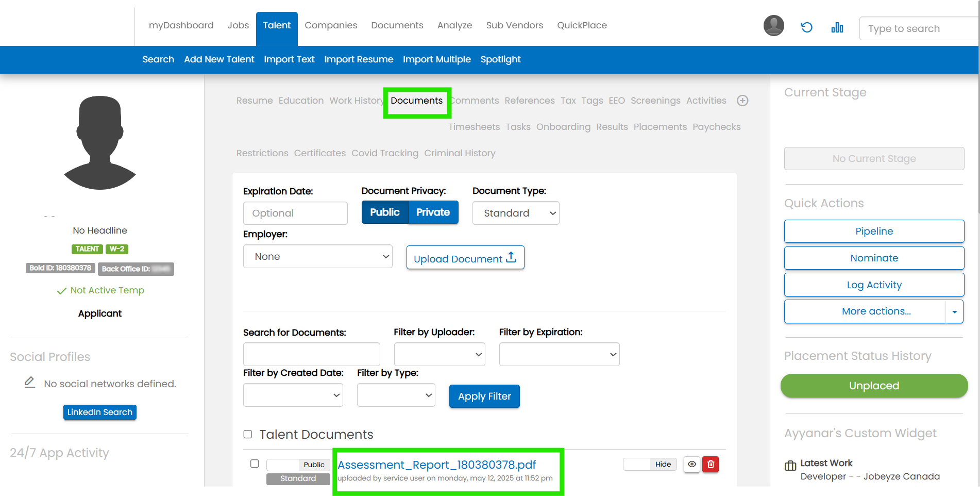The height and width of the screenshot is (496, 980).
Task: Open the bar chart analytics icon
Action: point(837,27)
